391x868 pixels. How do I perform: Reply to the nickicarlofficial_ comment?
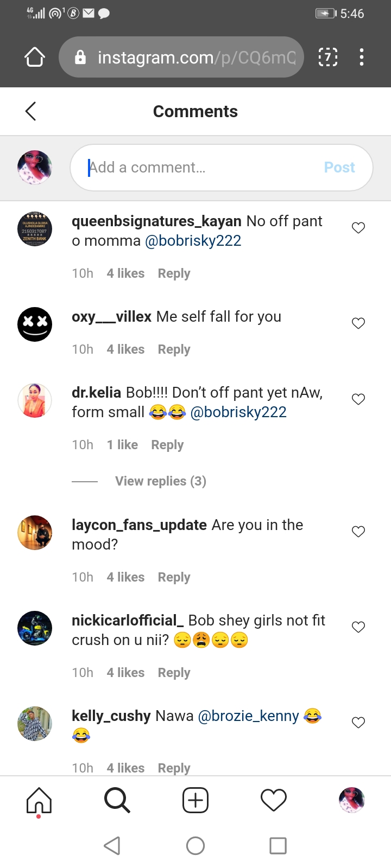(174, 673)
